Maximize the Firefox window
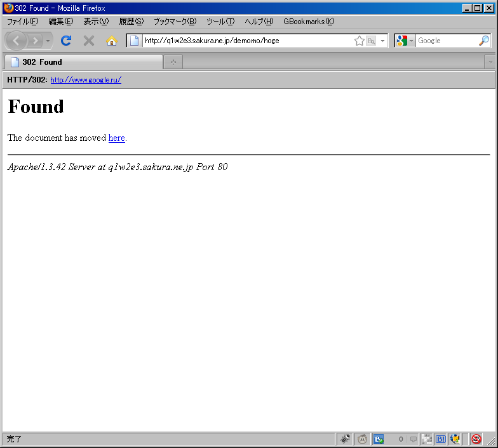This screenshot has height=448, width=498. coord(478,8)
